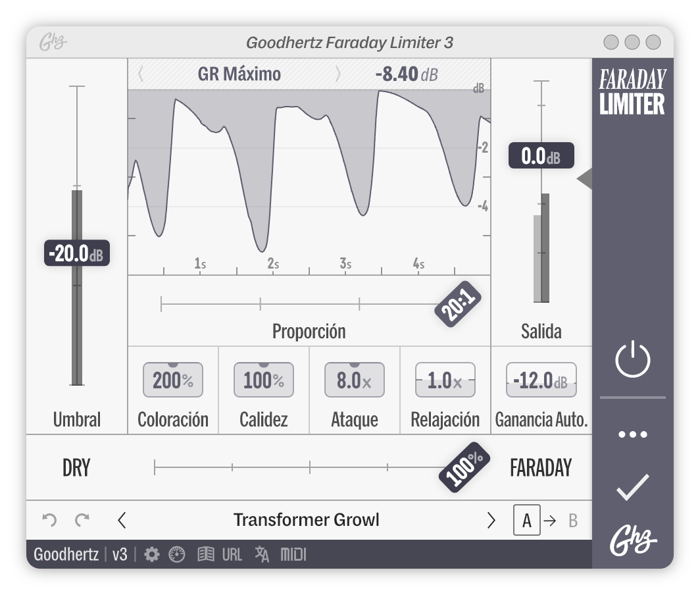Select previous meter mode left of GR Máximo

point(141,74)
